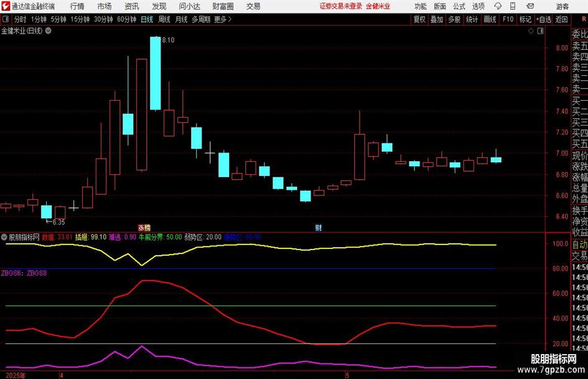Open the customer service headset icon
Viewport: 588px width, 379px height.
(x=498, y=6)
